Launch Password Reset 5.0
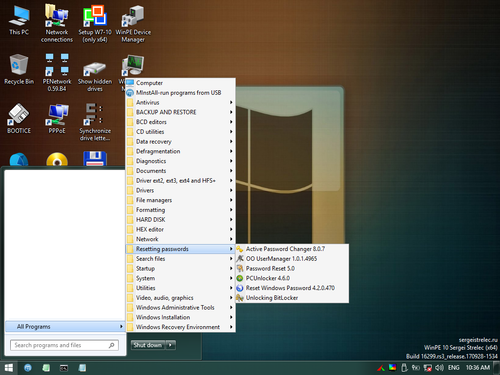The image size is (500, 375). 292,268
